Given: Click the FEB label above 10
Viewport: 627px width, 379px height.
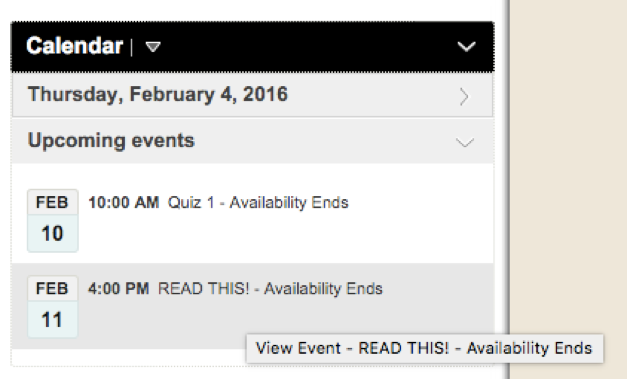Looking at the screenshot, I should tap(52, 202).
